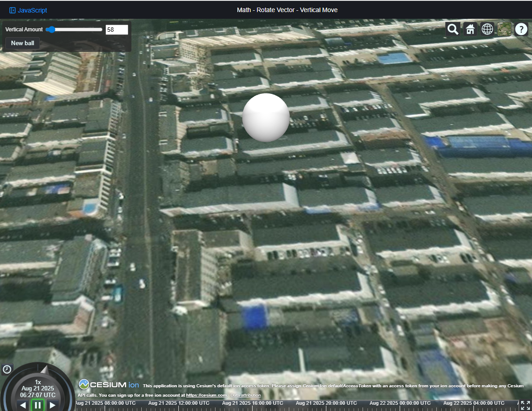Image resolution: width=532 pixels, height=411 pixels.
Task: Pause the animation
Action: 38,405
